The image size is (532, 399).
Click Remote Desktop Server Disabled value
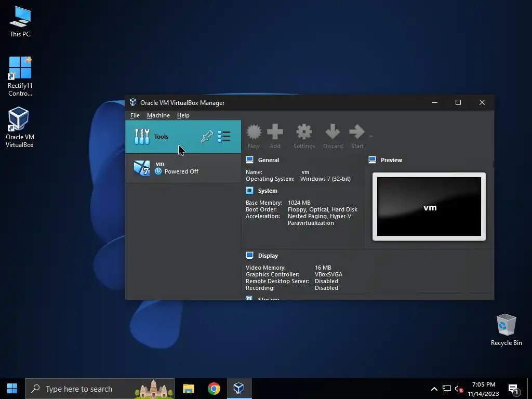coord(326,281)
